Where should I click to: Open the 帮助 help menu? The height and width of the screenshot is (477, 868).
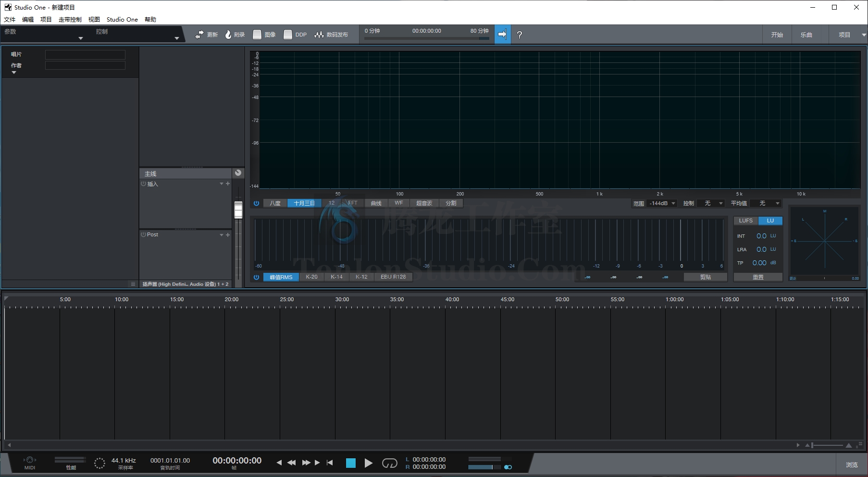point(150,20)
